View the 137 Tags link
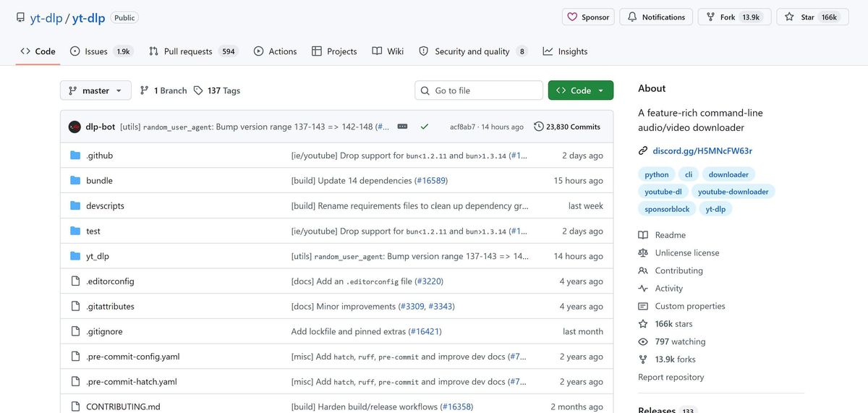 pos(216,90)
